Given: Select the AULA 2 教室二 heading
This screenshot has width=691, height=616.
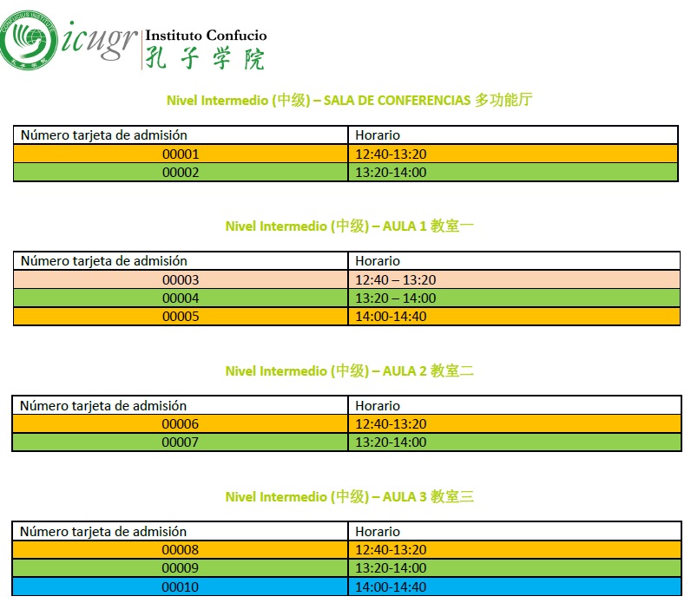Looking at the screenshot, I should tap(349, 370).
